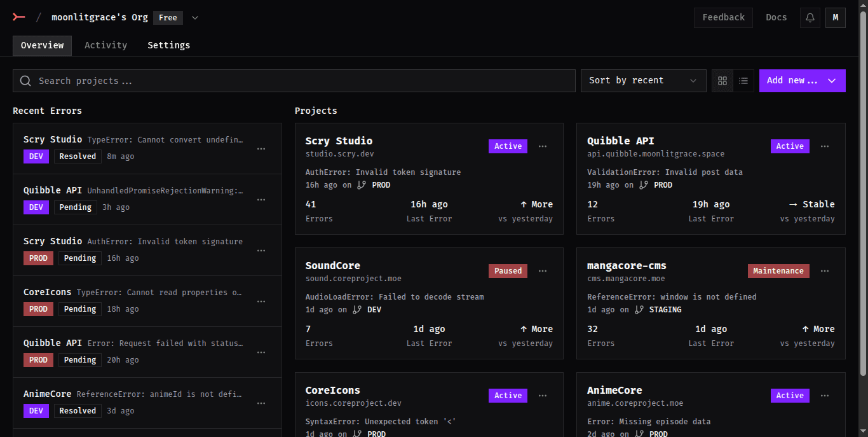Click the More trend arrow on SoundCore card
The height and width of the screenshot is (437, 868).
(x=524, y=329)
